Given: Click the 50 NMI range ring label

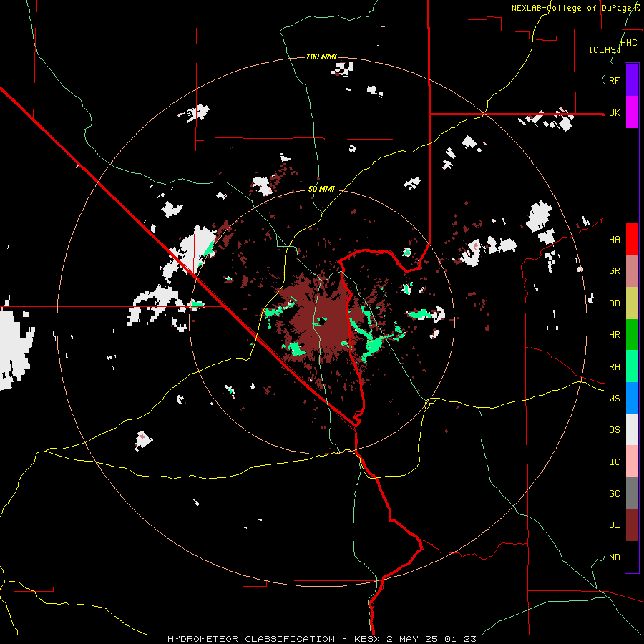Looking at the screenshot, I should [321, 190].
